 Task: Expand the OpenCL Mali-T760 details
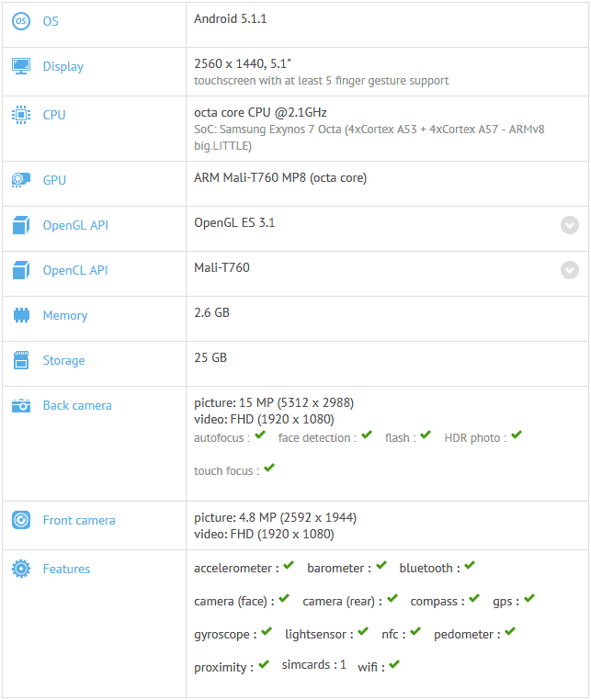[x=570, y=270]
